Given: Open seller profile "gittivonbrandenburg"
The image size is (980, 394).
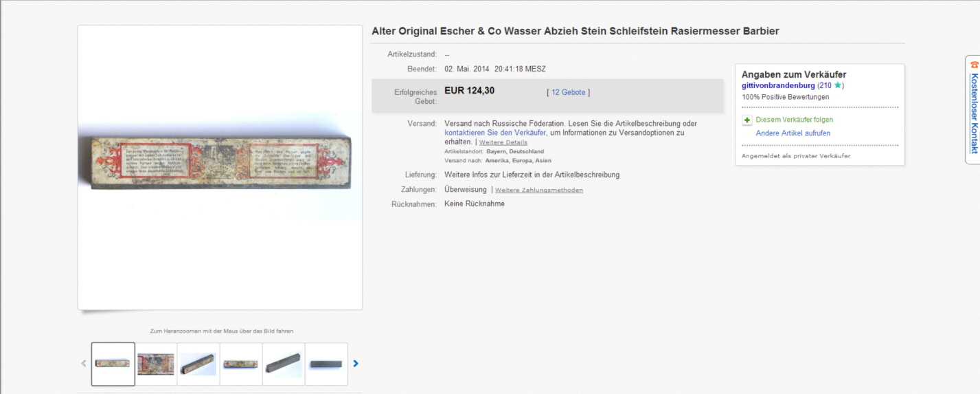Looking at the screenshot, I should [778, 85].
